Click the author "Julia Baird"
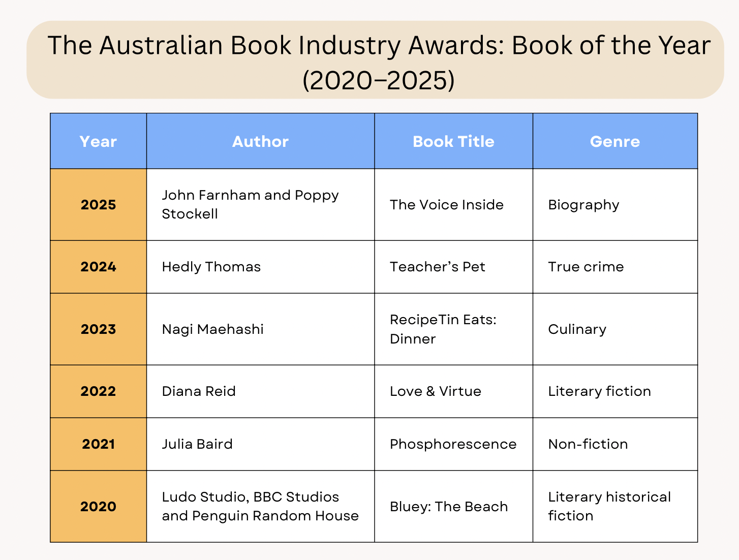The width and height of the screenshot is (739, 560). (197, 444)
